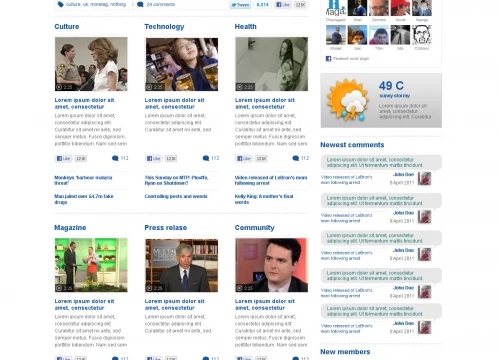The image size is (500, 360).
Task: Click play icon on Press relase video
Action: coord(149,288)
